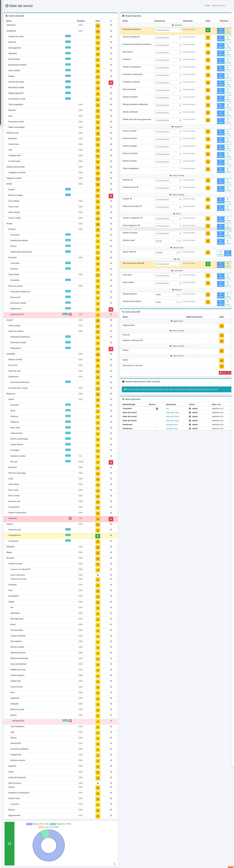Click the eye icon in Utenti e permessi row
The height and width of the screenshot is (868, 234).
pyautogui.click(x=98, y=575)
